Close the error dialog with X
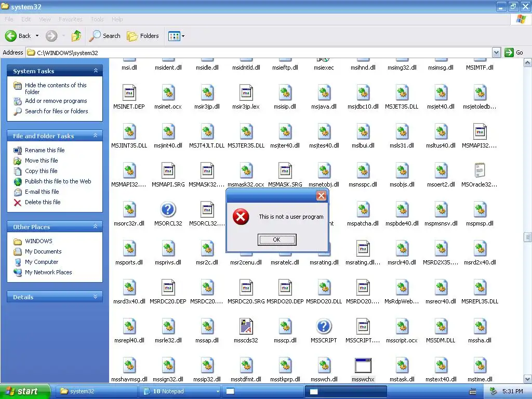 click(x=321, y=195)
